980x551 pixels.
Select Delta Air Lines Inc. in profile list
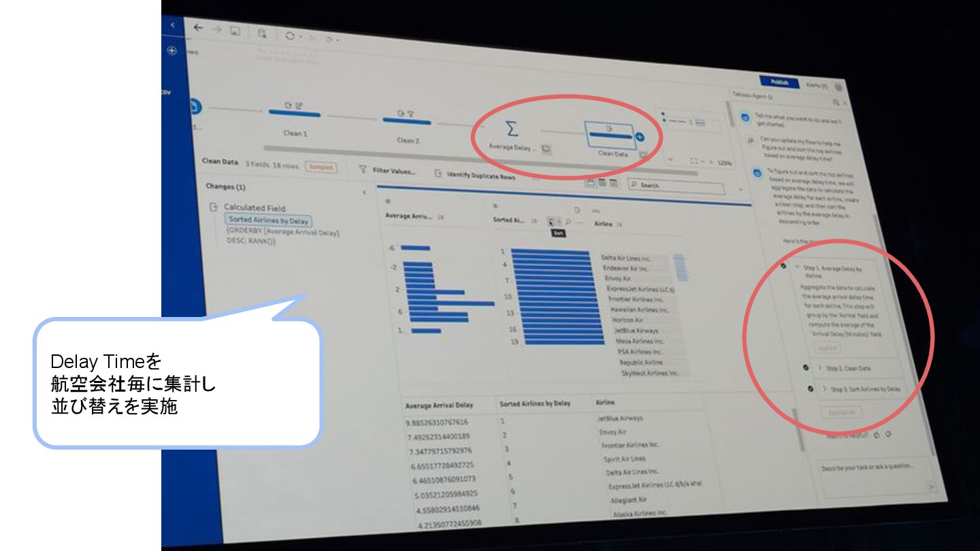point(626,258)
